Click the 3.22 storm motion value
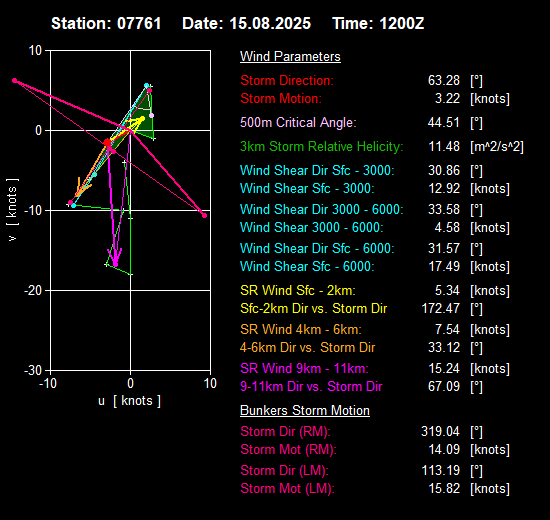550x520 pixels. coord(447,99)
